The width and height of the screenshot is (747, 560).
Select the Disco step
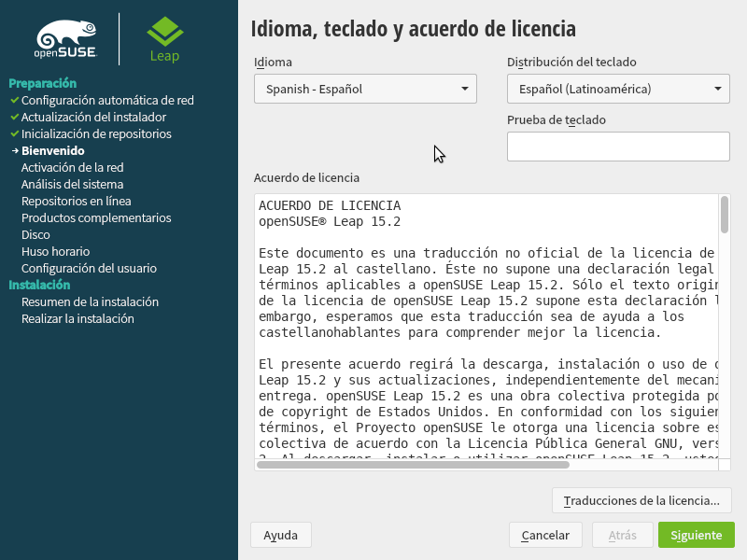tap(35, 235)
